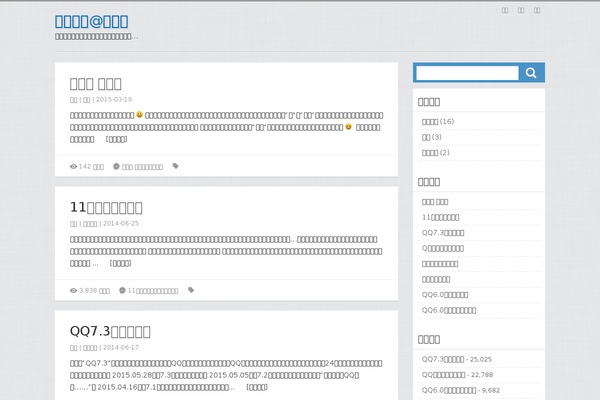600x400 pixels.
Task: Open the QQ7.3 post title in main column
Action: point(110,331)
